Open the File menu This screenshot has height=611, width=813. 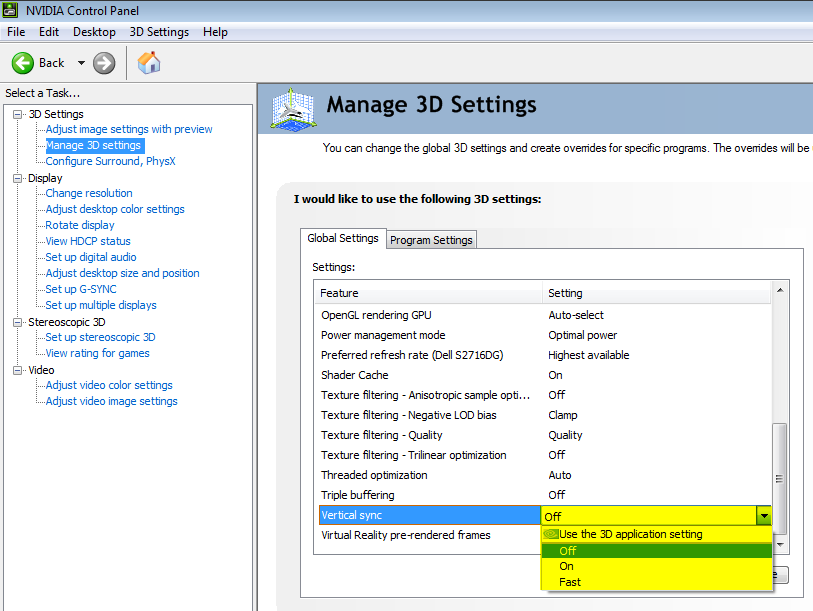point(16,32)
